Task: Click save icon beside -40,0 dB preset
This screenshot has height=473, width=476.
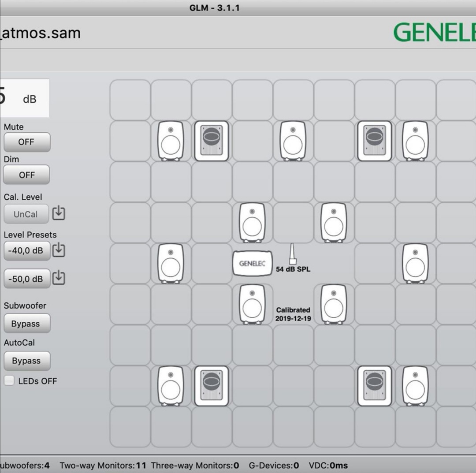Action: [x=59, y=250]
